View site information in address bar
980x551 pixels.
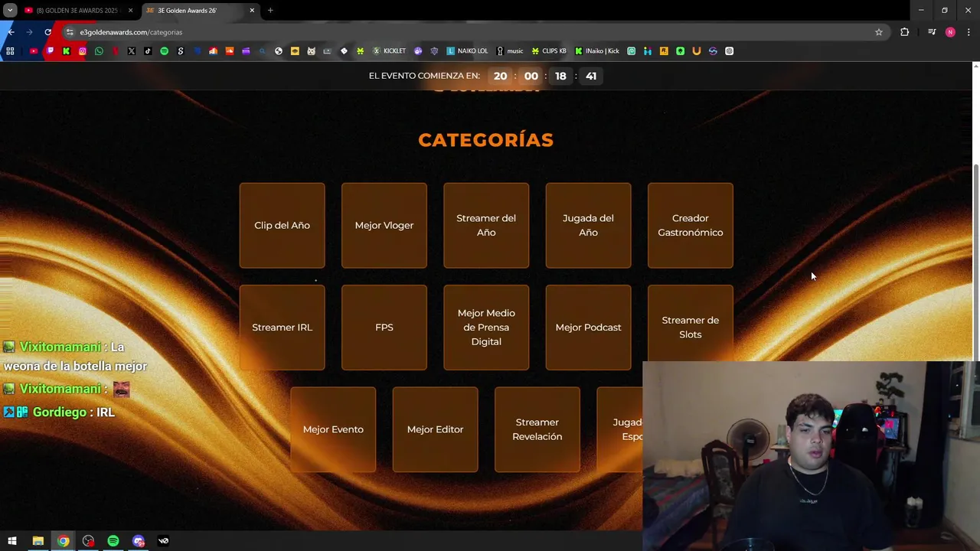pos(70,32)
